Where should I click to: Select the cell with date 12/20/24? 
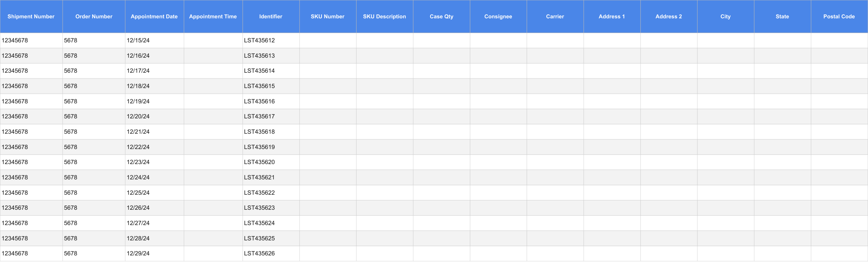tap(138, 116)
